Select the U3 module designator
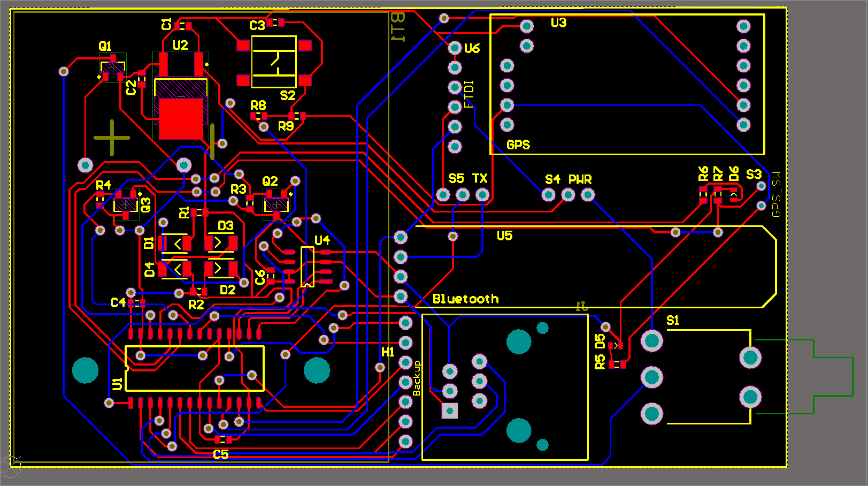This screenshot has width=868, height=486. coord(558,23)
